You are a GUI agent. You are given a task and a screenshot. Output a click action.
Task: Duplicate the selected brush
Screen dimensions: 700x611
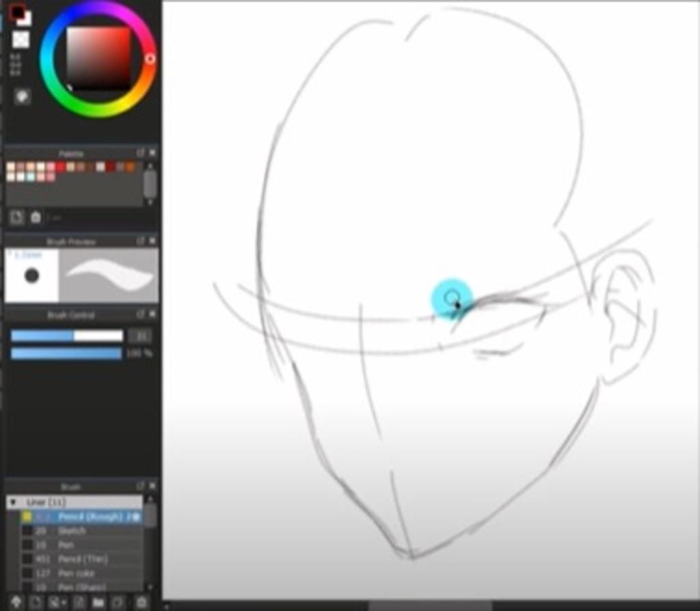point(118,602)
